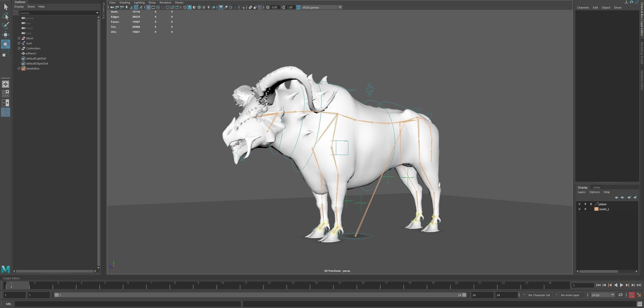Click the viewport bookmark icon
Screen dimensions: 644x308
tap(127, 7)
